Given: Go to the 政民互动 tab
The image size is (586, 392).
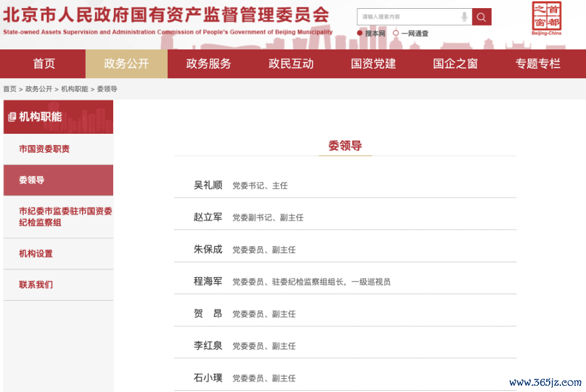Looking at the screenshot, I should (291, 64).
